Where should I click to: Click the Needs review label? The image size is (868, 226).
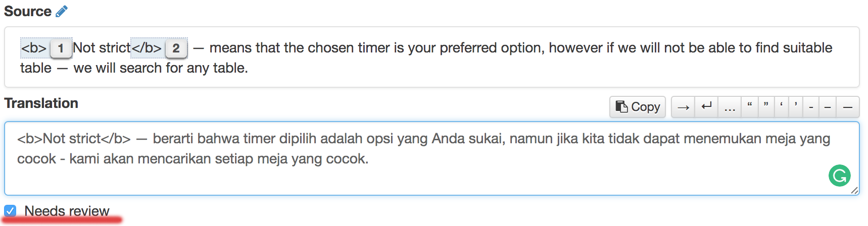[x=67, y=211]
